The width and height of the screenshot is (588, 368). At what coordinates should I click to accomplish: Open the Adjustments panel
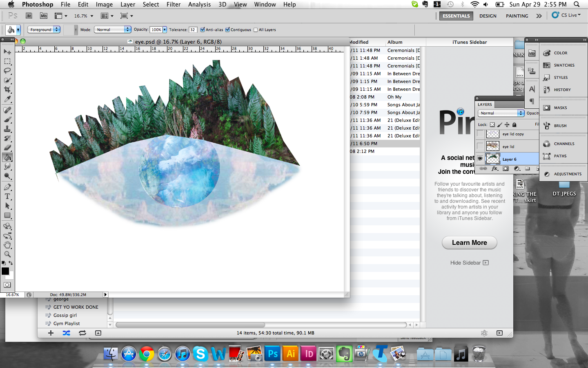(x=564, y=174)
